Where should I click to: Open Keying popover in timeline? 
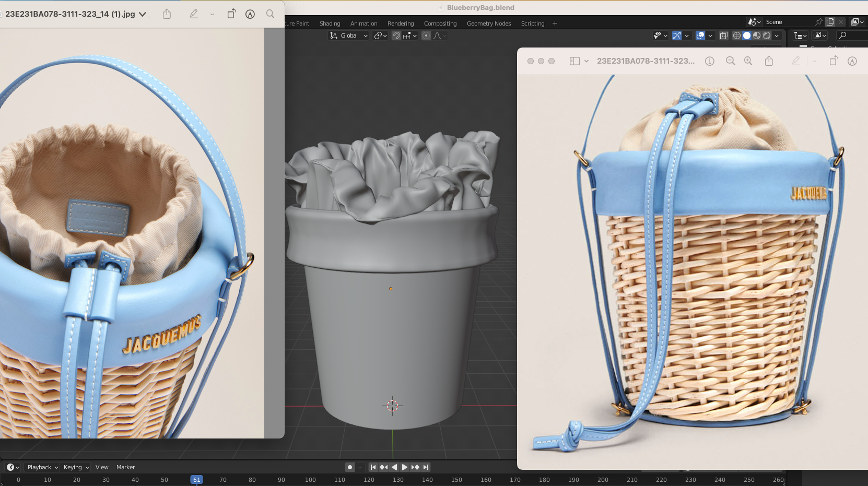(x=76, y=467)
